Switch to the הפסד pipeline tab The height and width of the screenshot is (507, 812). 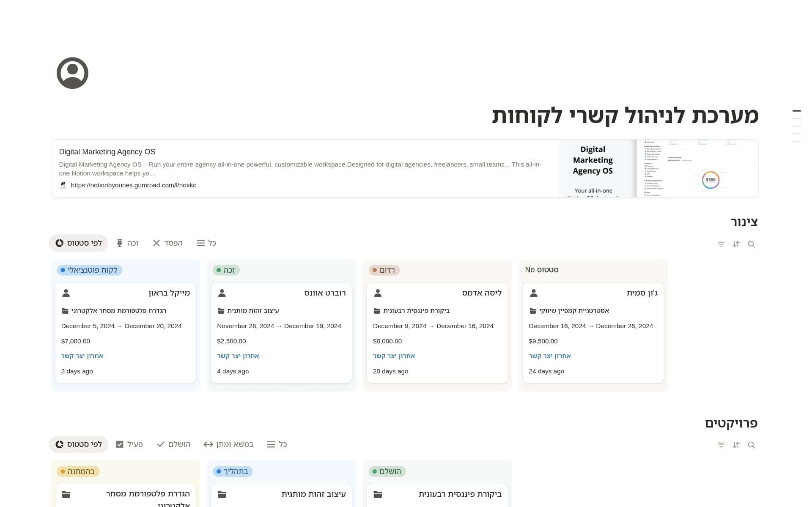point(167,243)
